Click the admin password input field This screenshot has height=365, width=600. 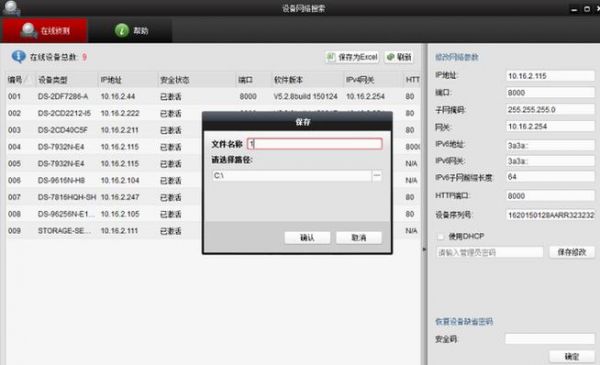[489, 252]
